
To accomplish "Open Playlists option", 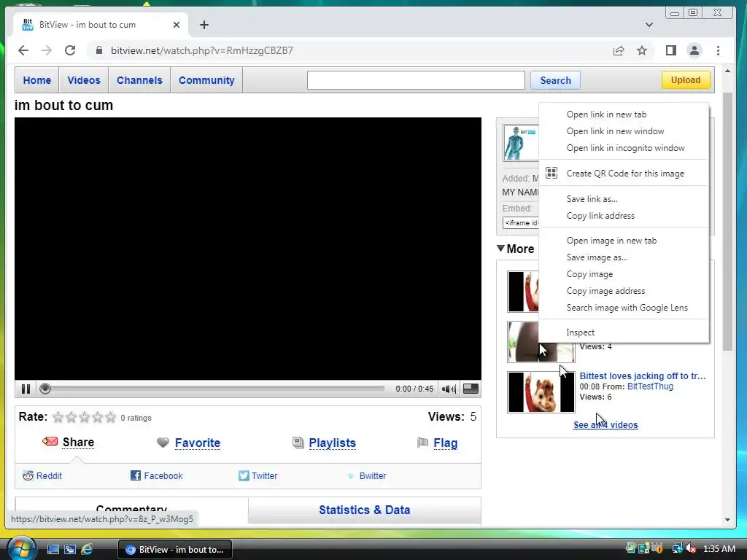I will point(332,443).
